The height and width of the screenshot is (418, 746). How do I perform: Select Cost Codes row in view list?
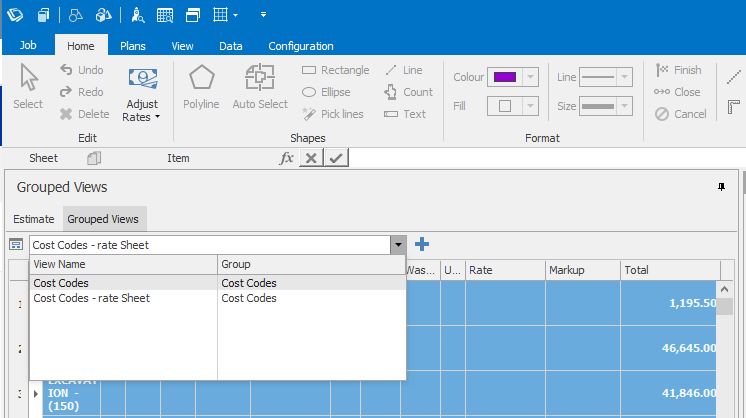62,283
